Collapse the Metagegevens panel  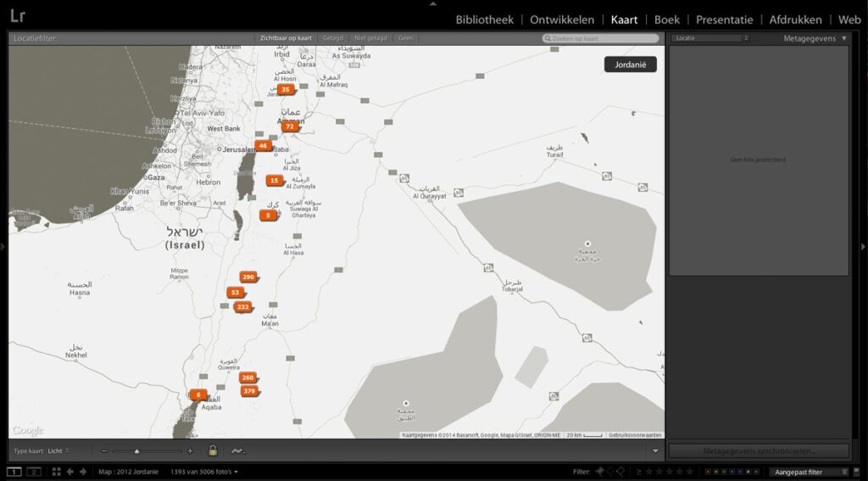click(x=843, y=38)
